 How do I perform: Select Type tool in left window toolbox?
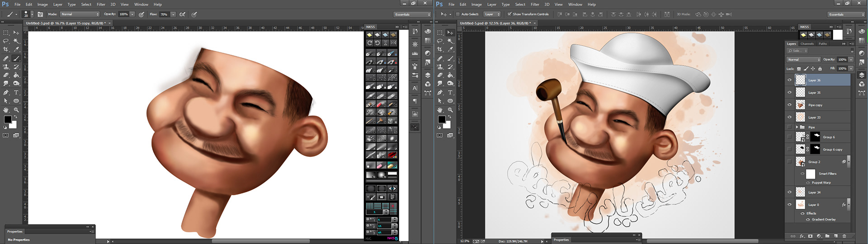tap(16, 93)
